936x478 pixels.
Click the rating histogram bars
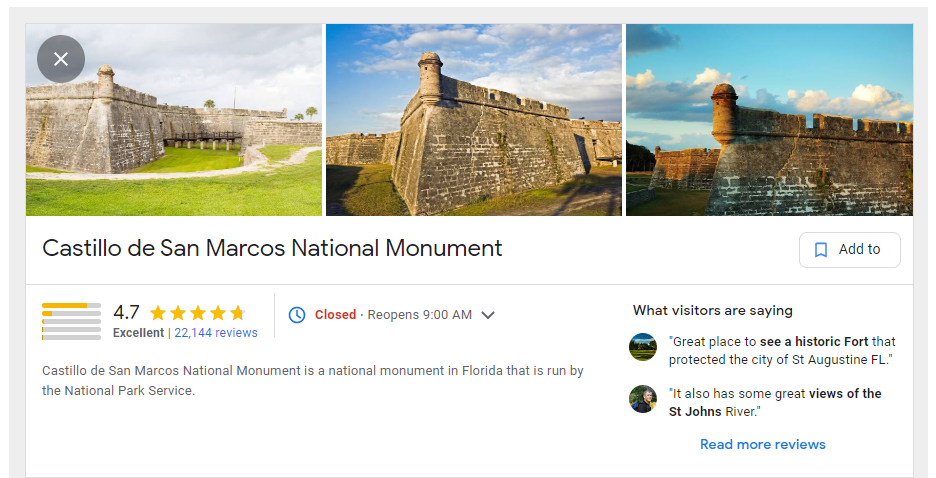pos(71,322)
